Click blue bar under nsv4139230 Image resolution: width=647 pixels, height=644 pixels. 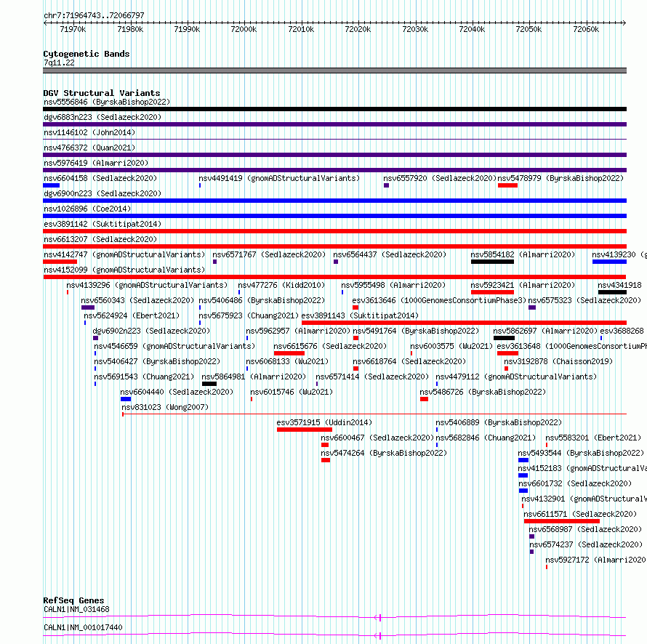(609, 262)
